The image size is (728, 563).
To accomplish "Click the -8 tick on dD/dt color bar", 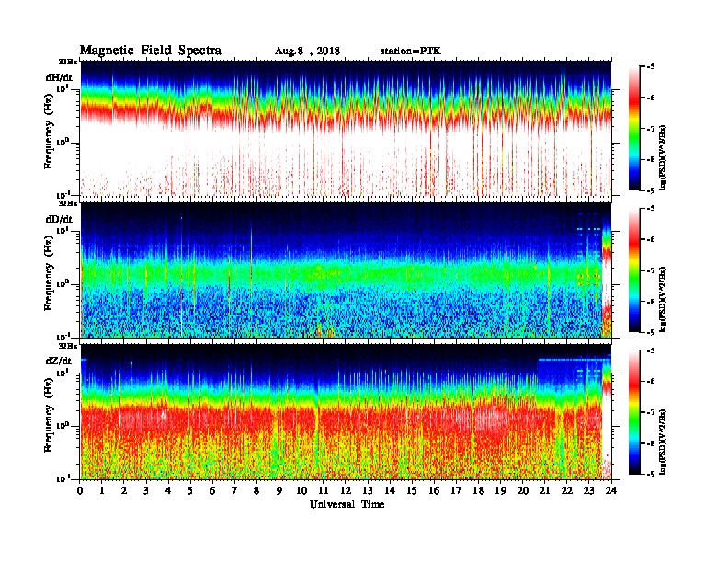I will click(651, 301).
